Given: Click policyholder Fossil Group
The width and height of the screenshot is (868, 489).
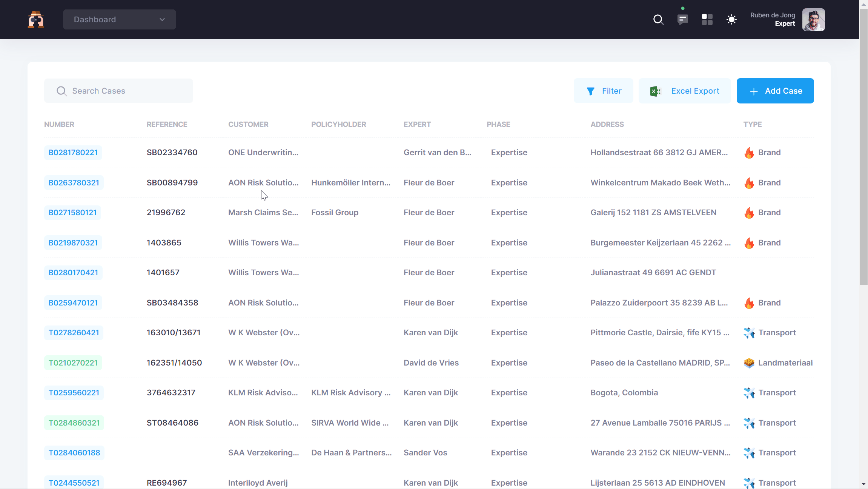Looking at the screenshot, I should 335,213.
